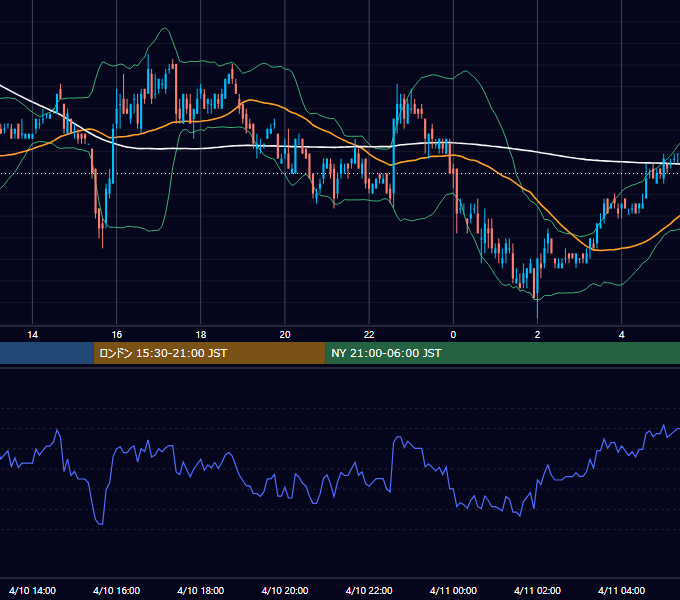680x600 pixels.
Task: Click the blue session bar before ロンドン
Action: 47,353
